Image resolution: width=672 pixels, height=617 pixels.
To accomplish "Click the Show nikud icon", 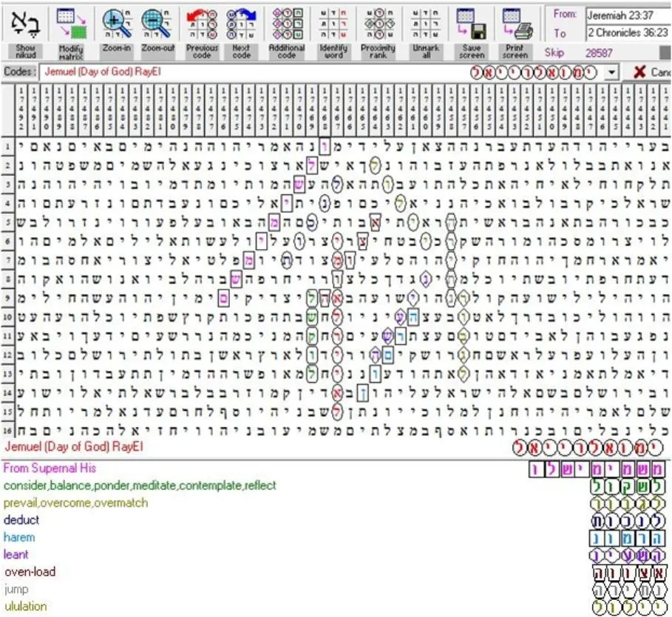I will (25, 24).
